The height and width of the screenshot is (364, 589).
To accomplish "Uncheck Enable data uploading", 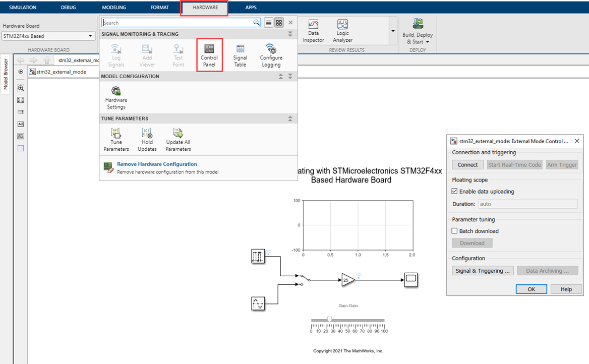I will click(x=455, y=192).
